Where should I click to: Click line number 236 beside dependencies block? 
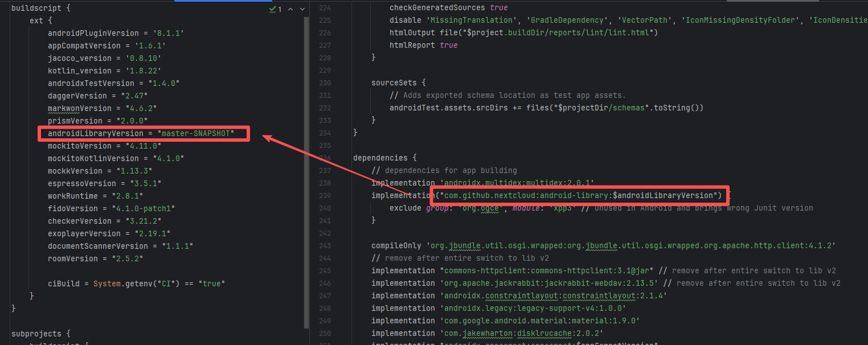coord(325,158)
